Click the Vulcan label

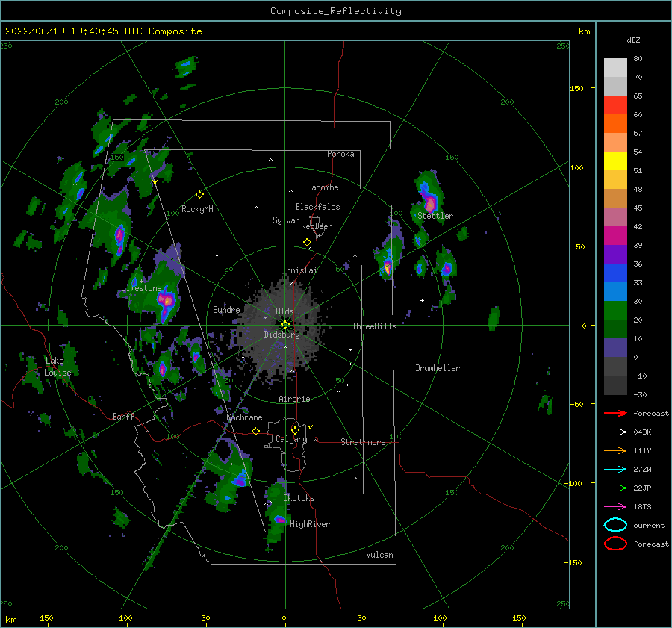click(379, 555)
